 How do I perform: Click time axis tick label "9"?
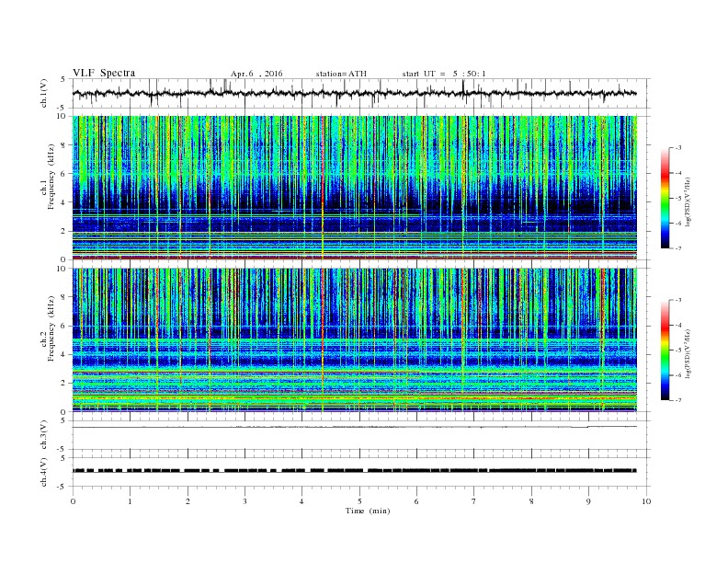[x=588, y=501]
